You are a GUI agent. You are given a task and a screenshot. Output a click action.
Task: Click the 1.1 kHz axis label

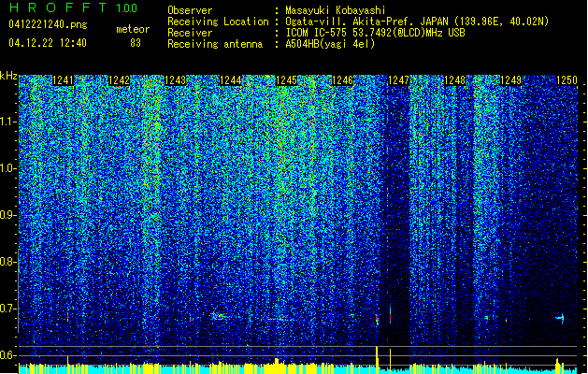coord(7,122)
